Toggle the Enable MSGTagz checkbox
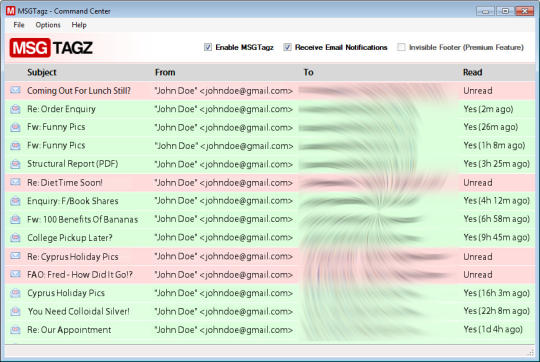This screenshot has width=540, height=362. (208, 47)
